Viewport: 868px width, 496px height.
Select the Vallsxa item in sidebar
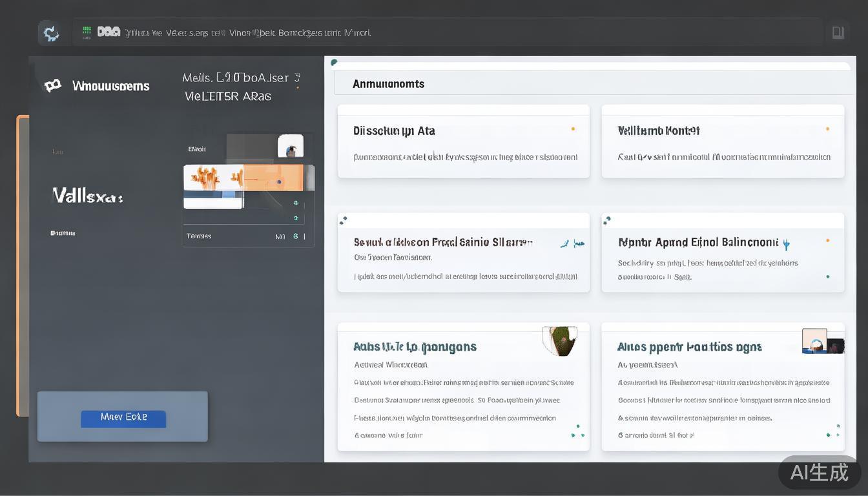click(87, 196)
